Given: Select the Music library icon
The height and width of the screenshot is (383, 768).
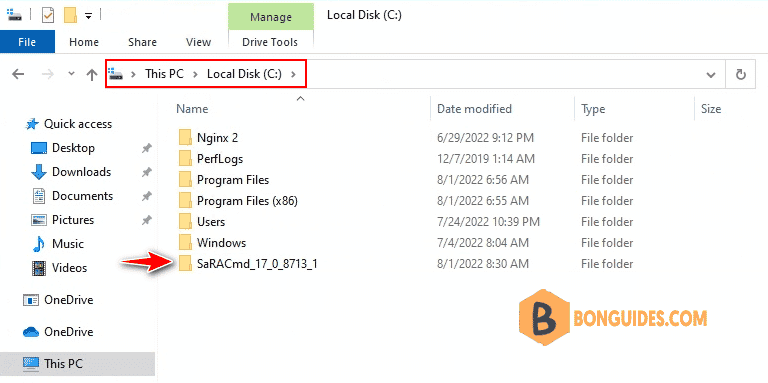Looking at the screenshot, I should coord(38,244).
